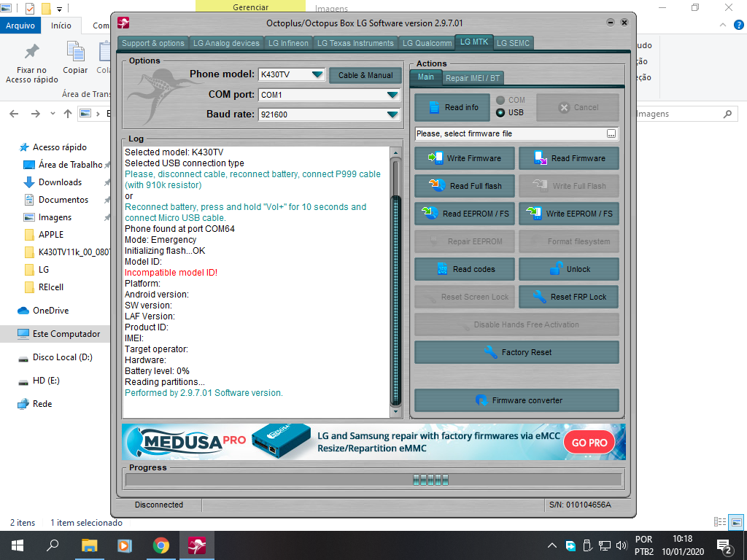
Task: Select Início ribbon tab in Explorer
Action: click(61, 26)
